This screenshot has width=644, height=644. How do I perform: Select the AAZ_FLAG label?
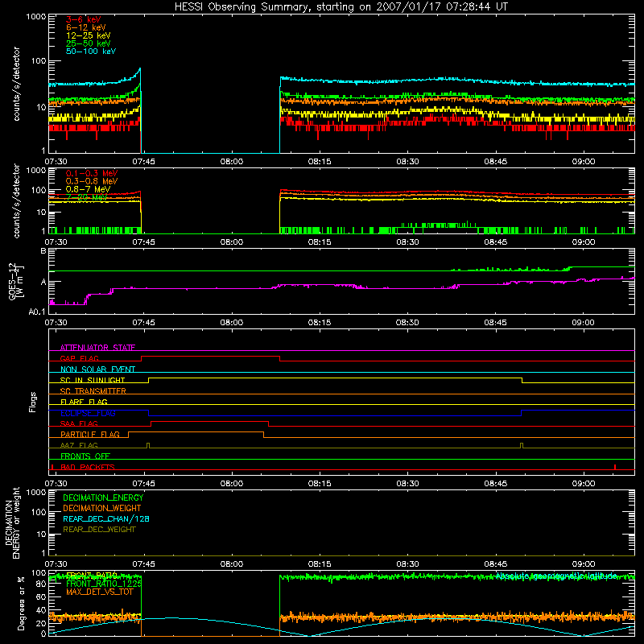point(79,445)
